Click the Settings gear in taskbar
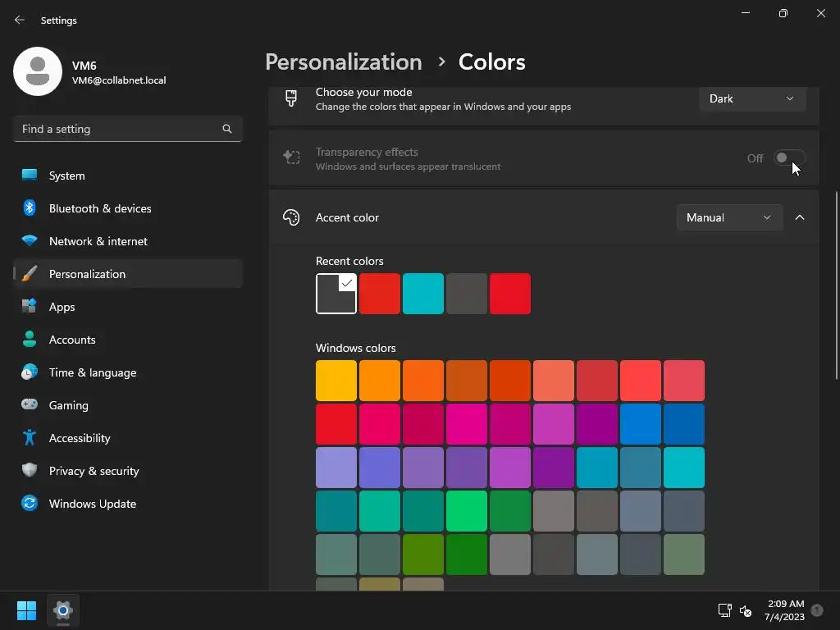 [62, 610]
